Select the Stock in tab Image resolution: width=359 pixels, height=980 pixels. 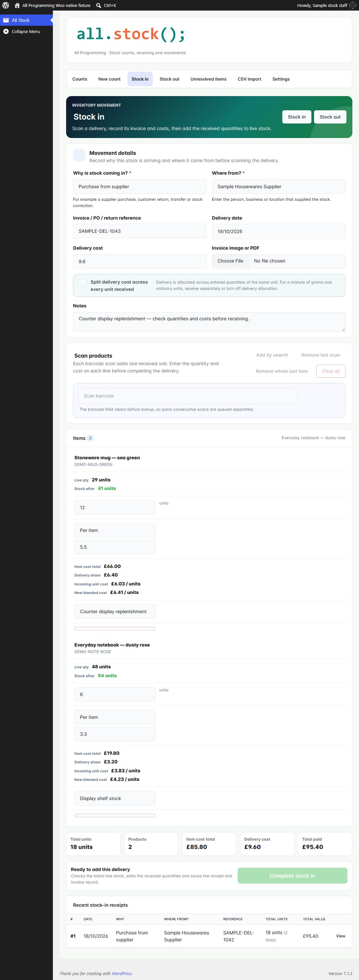[140, 79]
